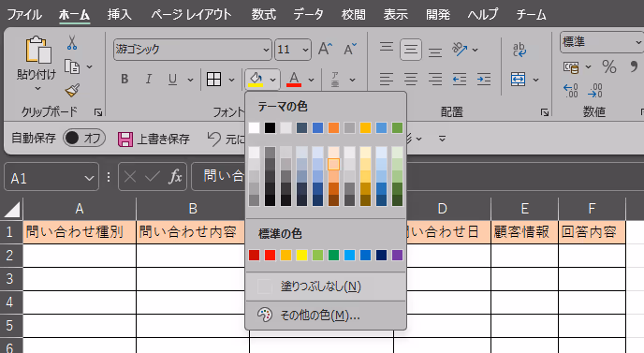The image size is (644, 353).
Task: Click the font color A icon
Action: (x=294, y=79)
